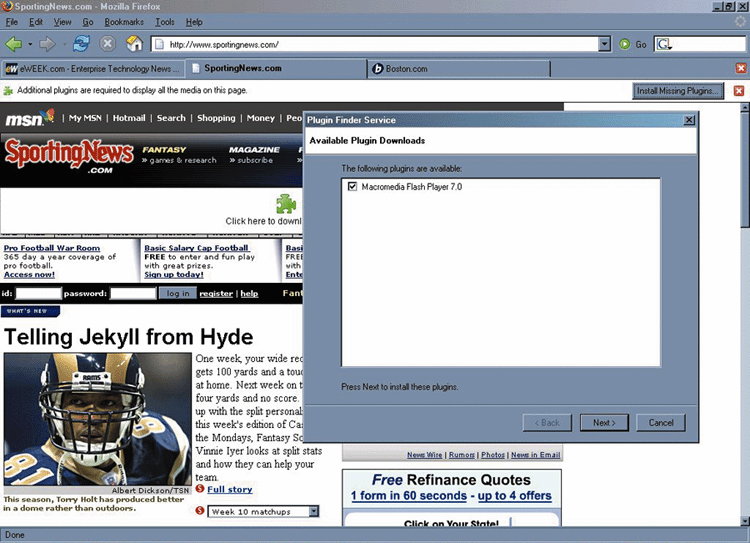Click Install Missing Plugins button
This screenshot has width=750, height=543.
[678, 91]
